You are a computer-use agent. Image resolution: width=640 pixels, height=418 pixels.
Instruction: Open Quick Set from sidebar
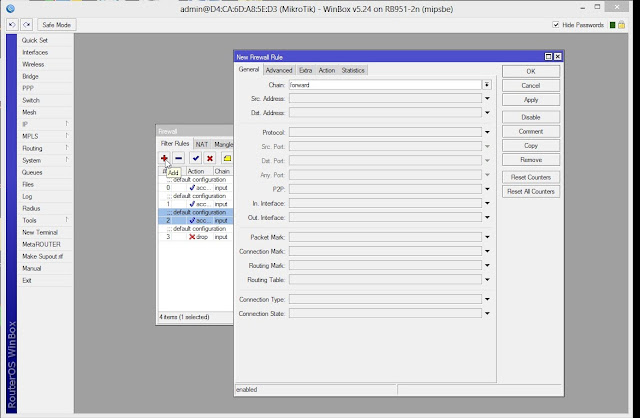tap(35, 40)
